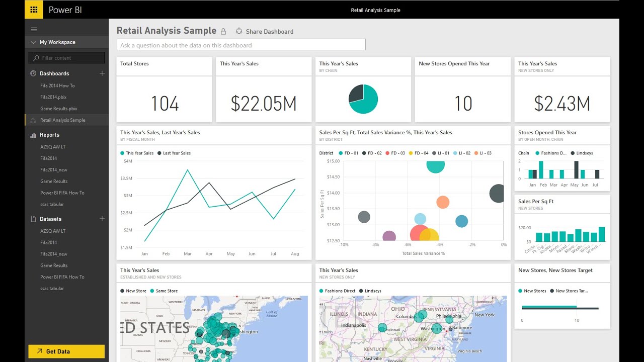Expand the Reports section header
644x362 pixels.
coord(49,135)
